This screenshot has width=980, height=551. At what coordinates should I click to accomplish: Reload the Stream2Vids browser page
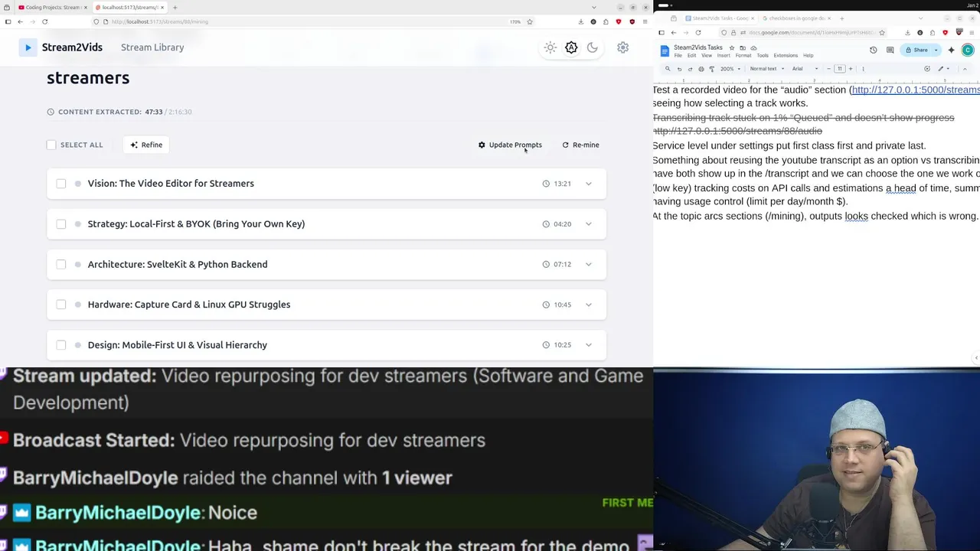(44, 21)
